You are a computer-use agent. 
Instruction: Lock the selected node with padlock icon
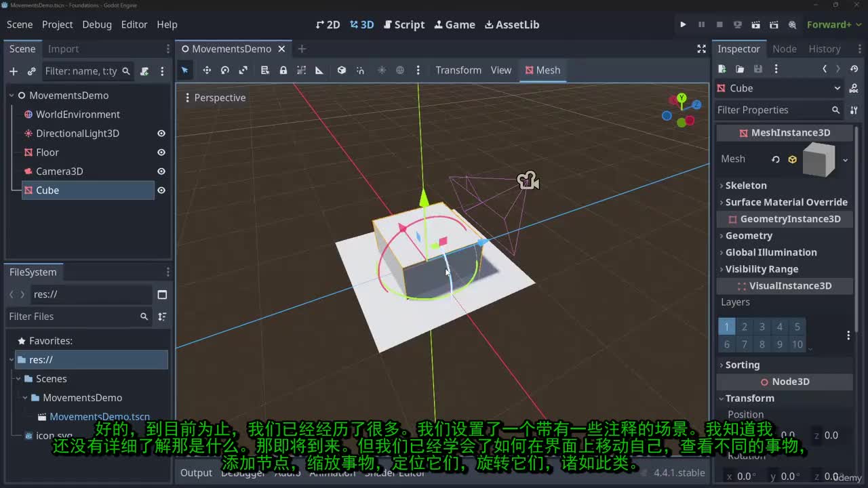coord(283,70)
